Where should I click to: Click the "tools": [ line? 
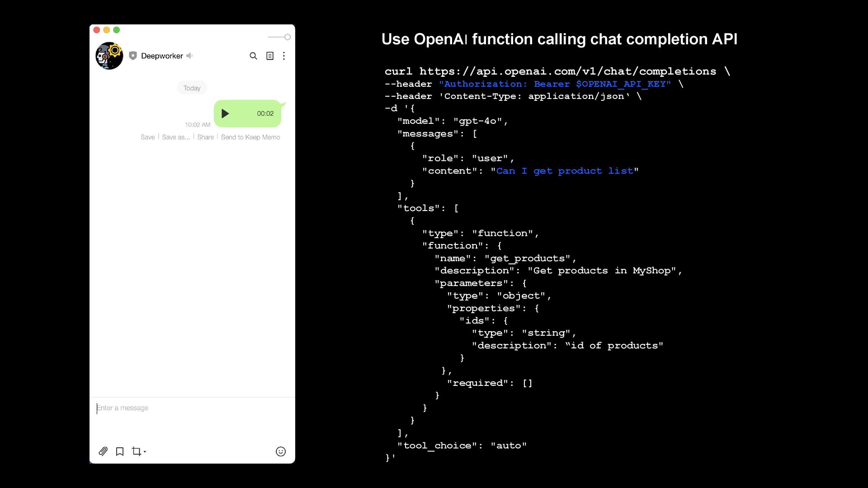428,208
